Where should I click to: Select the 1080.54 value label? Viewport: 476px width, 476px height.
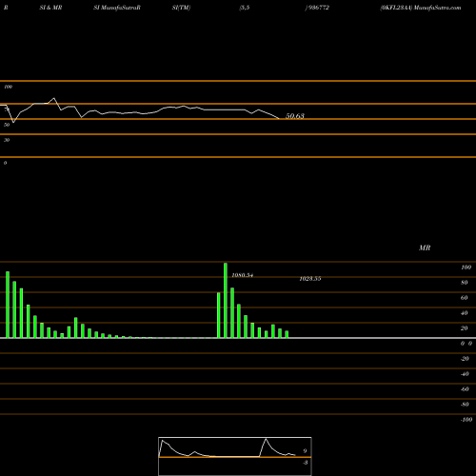[243, 275]
